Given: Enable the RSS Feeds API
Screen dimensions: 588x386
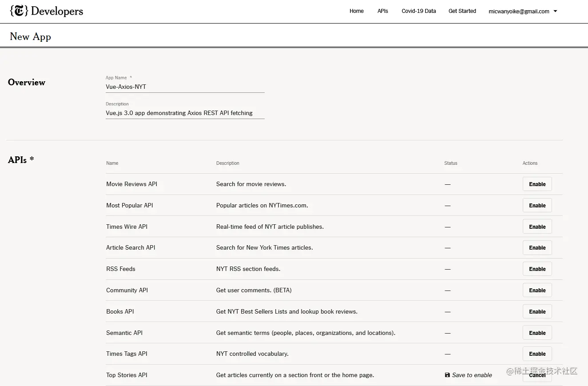Looking at the screenshot, I should 537,269.
